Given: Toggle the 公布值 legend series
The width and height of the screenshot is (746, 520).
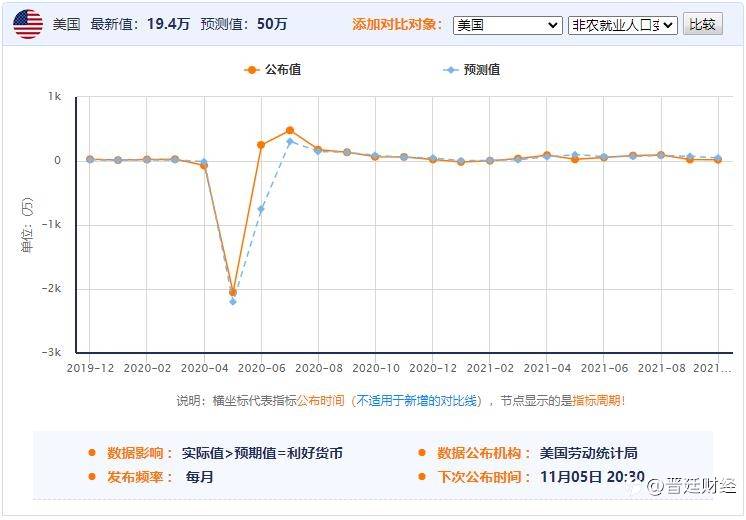Looking at the screenshot, I should tap(273, 70).
